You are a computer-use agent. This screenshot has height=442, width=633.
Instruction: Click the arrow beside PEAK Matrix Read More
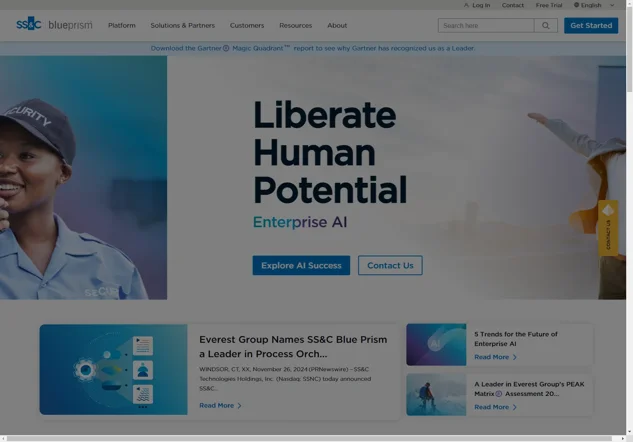(515, 407)
